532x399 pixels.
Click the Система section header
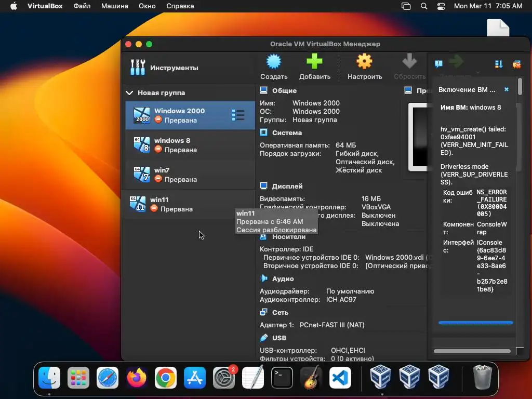[287, 132]
